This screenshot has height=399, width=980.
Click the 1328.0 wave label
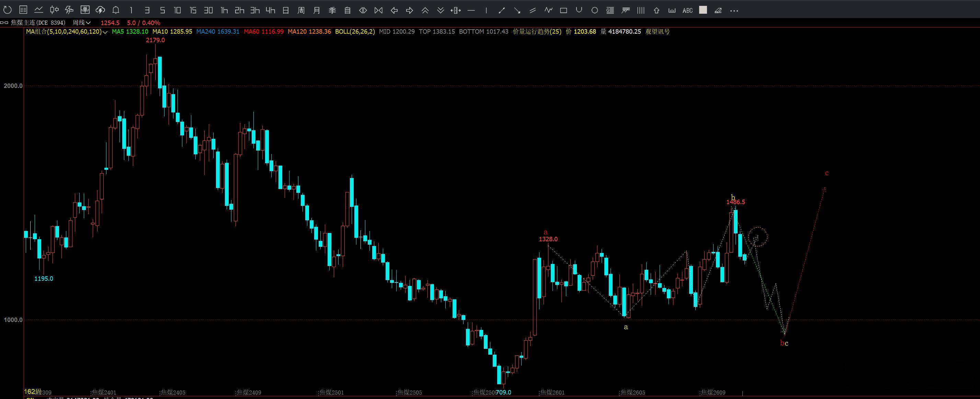pos(548,239)
